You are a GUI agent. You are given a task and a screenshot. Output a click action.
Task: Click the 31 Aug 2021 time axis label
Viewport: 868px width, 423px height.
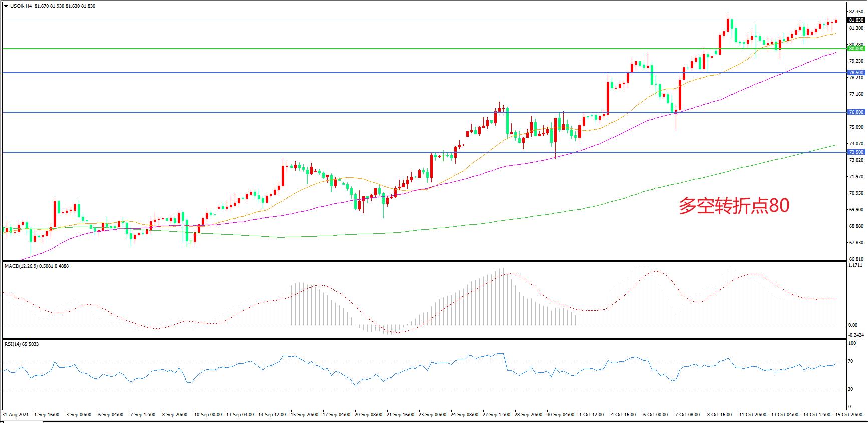[16, 415]
